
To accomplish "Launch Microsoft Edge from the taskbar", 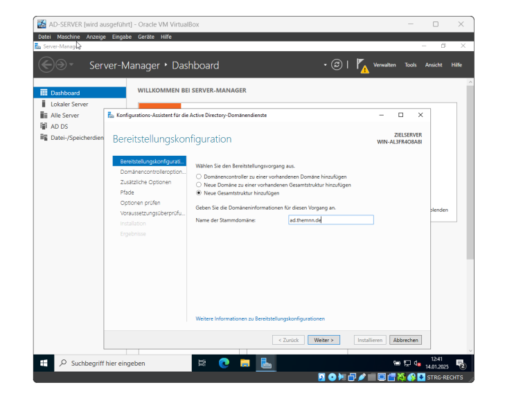I will 224,363.
